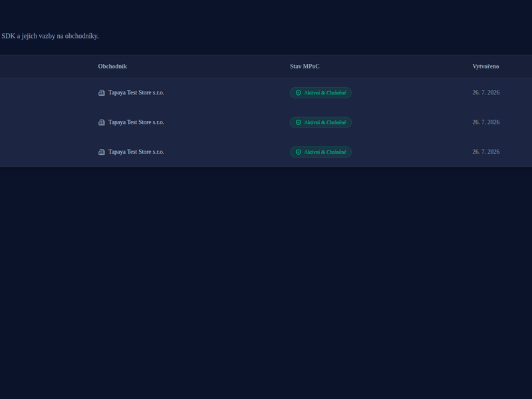Click the building icon in the second table row
Viewport: 532px width, 399px height.
102,122
